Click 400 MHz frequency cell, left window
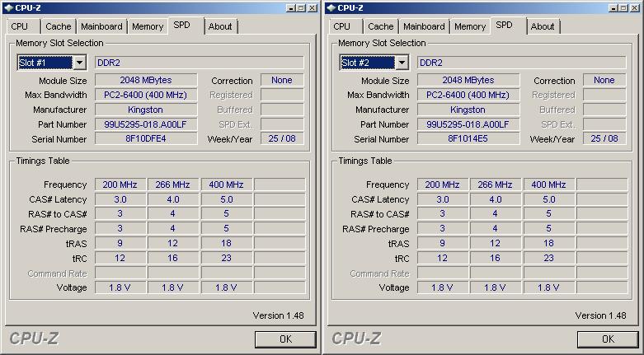 pyautogui.click(x=226, y=185)
